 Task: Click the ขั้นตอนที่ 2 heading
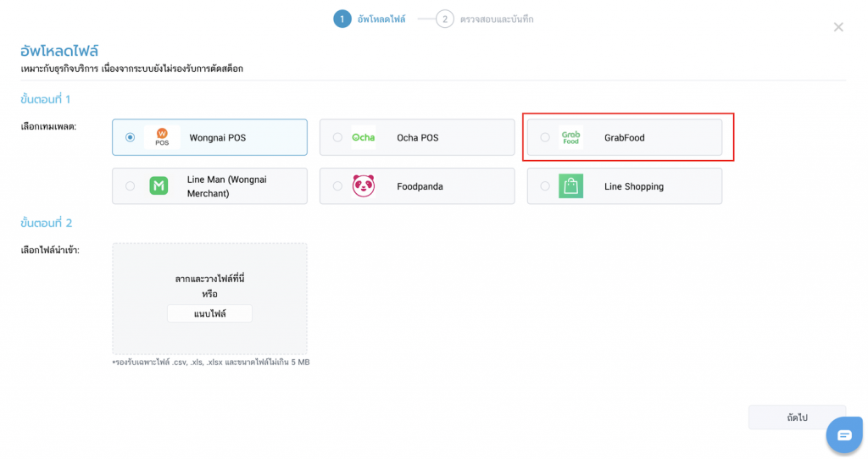[x=46, y=224]
